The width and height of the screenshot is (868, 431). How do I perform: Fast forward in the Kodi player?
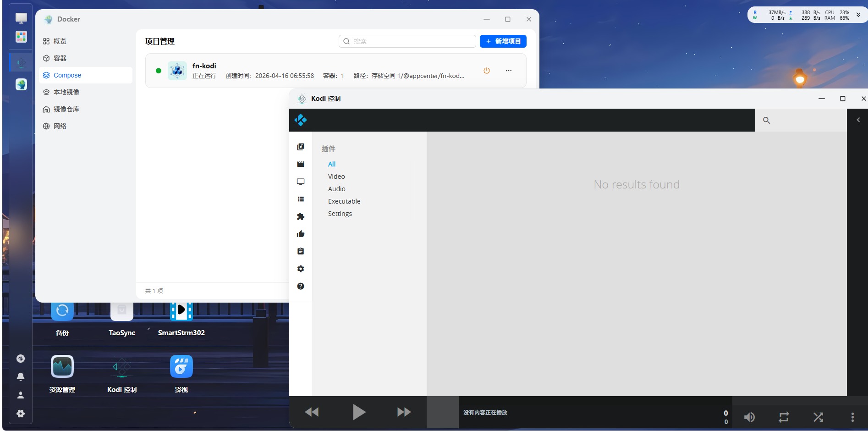click(404, 412)
